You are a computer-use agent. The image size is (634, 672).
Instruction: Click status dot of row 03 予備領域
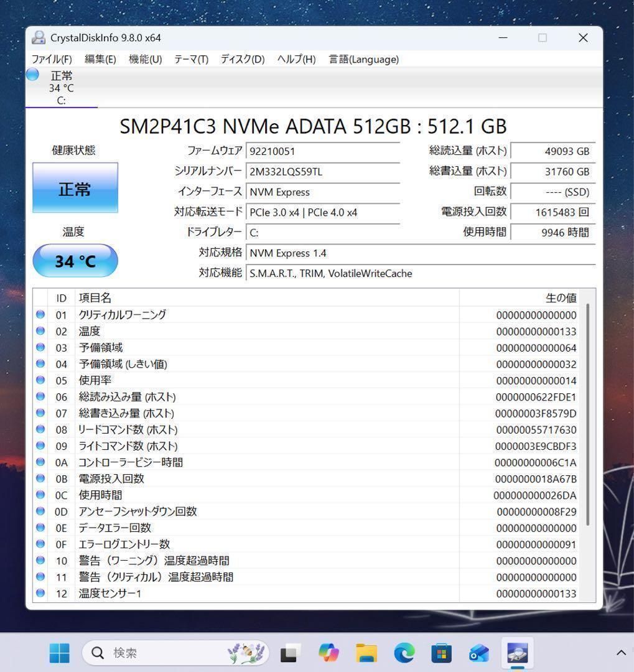click(x=40, y=347)
